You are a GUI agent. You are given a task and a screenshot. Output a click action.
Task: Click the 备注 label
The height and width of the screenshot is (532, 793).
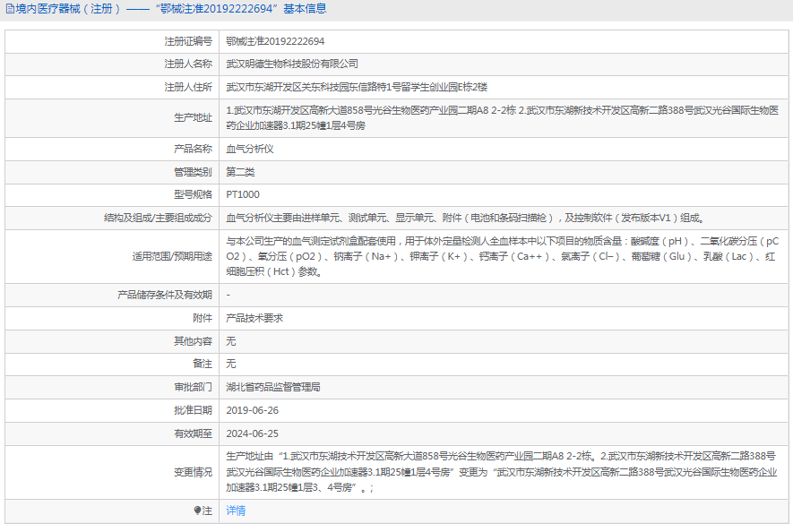[203, 365]
